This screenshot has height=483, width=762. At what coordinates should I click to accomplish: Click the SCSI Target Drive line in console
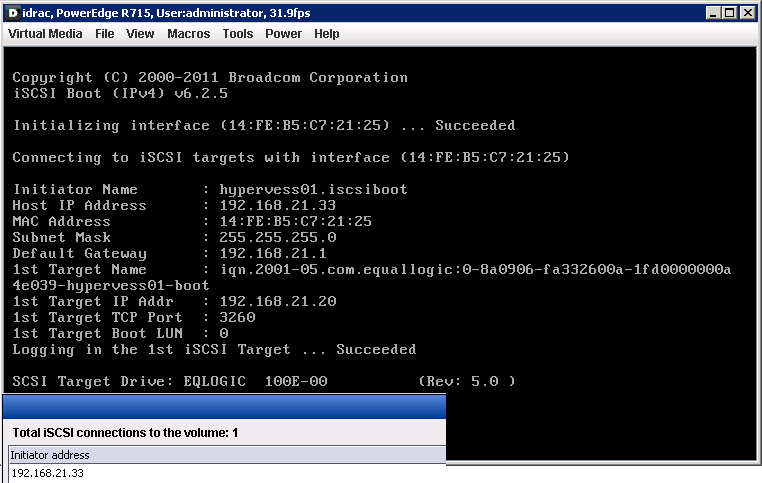tap(264, 381)
